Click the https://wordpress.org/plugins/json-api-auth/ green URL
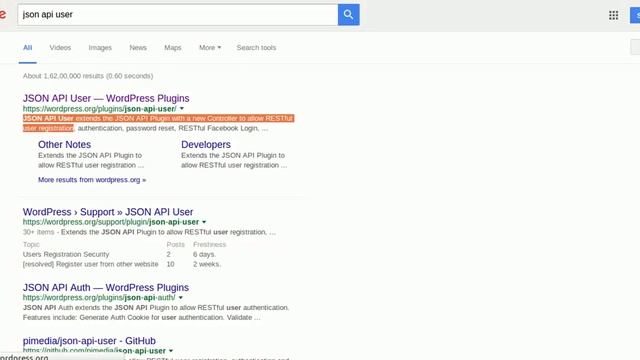The width and height of the screenshot is (640, 360). (99, 298)
